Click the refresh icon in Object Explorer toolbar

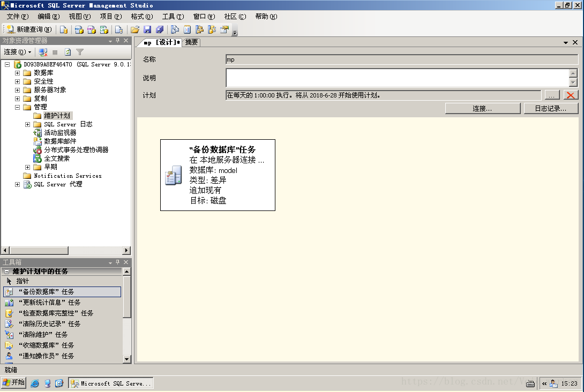68,52
